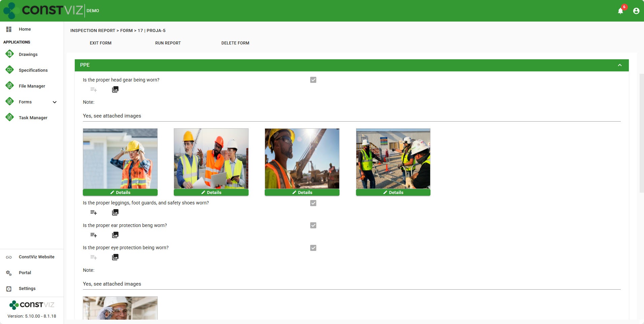Screen dimensions: 644x324
Task: Toggle the head gear checkbox
Action: [313, 80]
